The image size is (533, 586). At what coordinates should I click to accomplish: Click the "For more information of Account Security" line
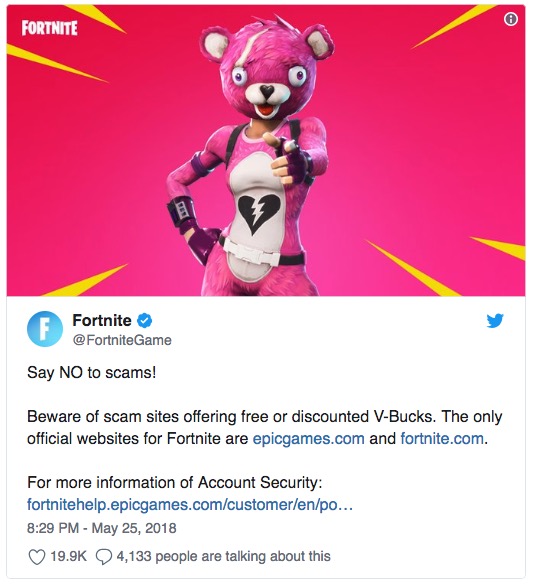pos(175,482)
